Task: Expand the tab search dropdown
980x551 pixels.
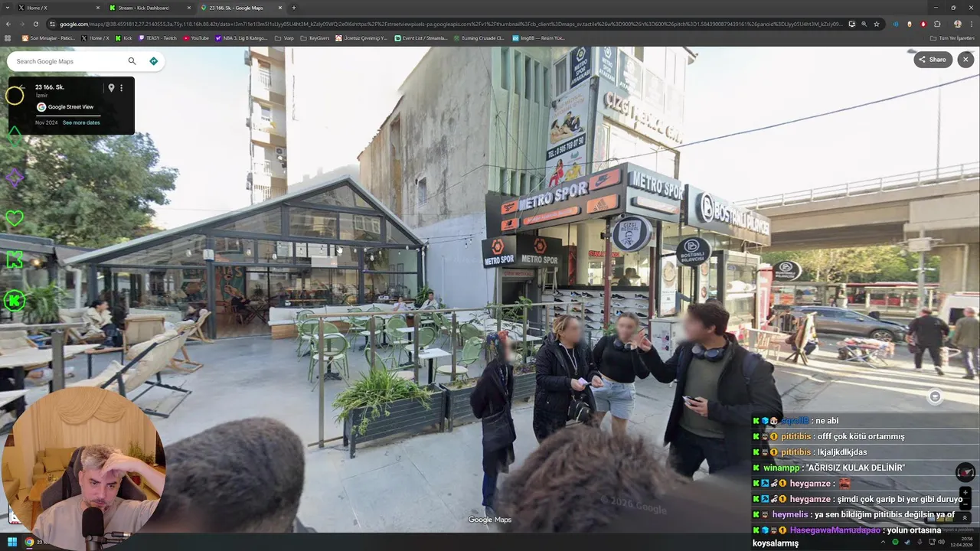Action: 7,8
